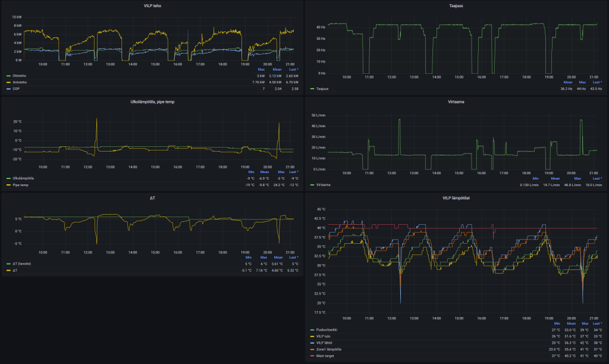This screenshot has width=609, height=364.
Task: Click the VILP lämpötilat panel title
Action: pos(457,197)
